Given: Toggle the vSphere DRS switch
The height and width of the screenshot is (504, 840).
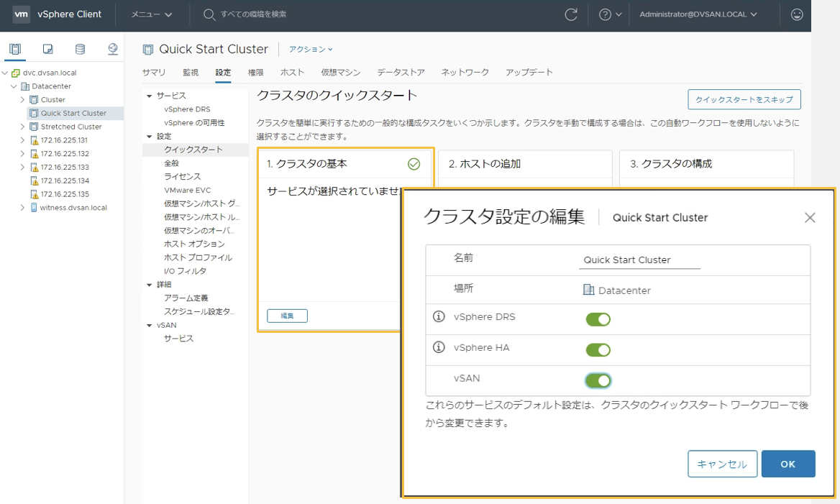Looking at the screenshot, I should tap(598, 319).
